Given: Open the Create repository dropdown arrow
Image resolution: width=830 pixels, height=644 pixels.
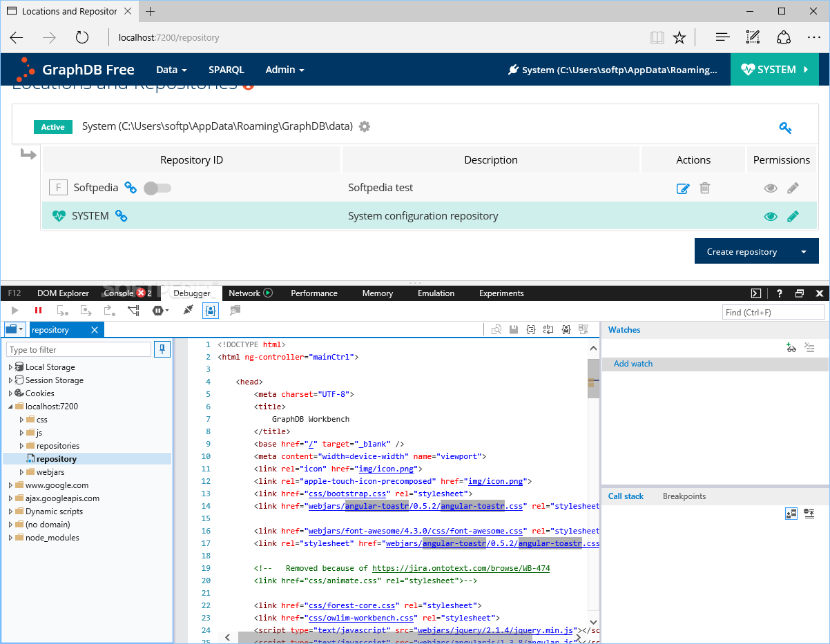Looking at the screenshot, I should (x=804, y=251).
